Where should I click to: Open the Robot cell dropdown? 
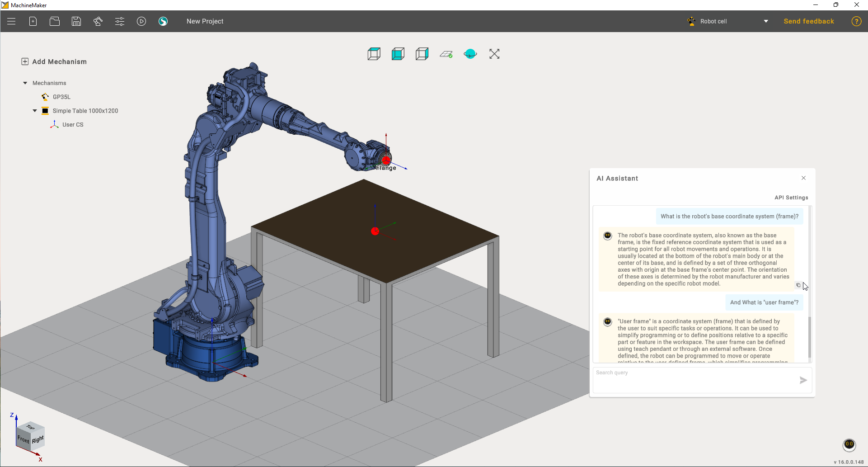(x=765, y=21)
